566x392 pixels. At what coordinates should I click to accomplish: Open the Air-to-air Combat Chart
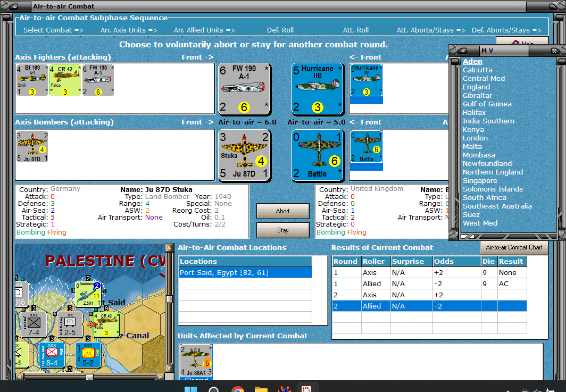[x=514, y=247]
